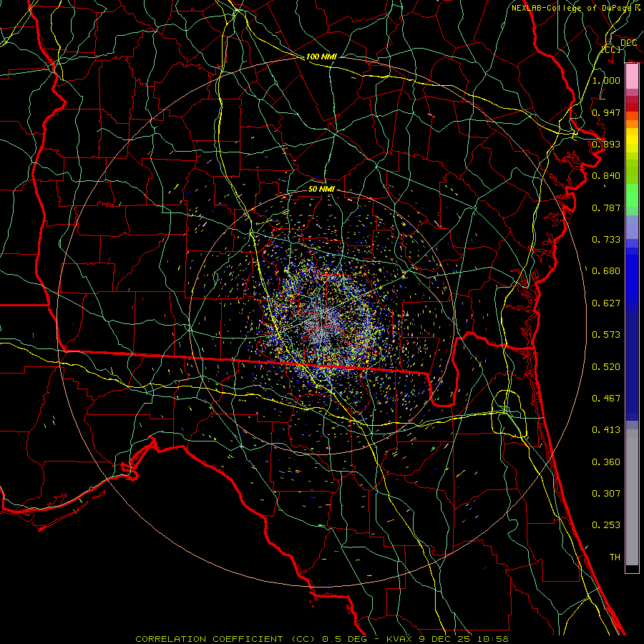The image size is (644, 644).
Task: Pick the pink segment of the color bar
Action: pos(632,77)
